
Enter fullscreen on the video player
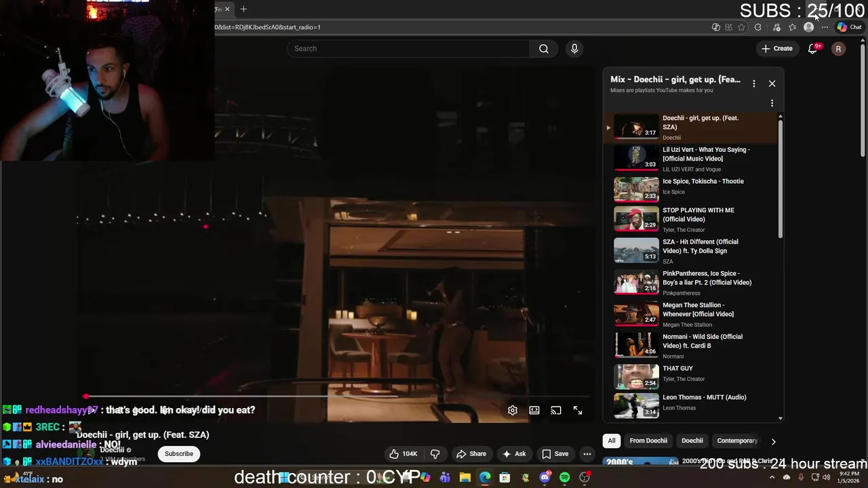578,410
